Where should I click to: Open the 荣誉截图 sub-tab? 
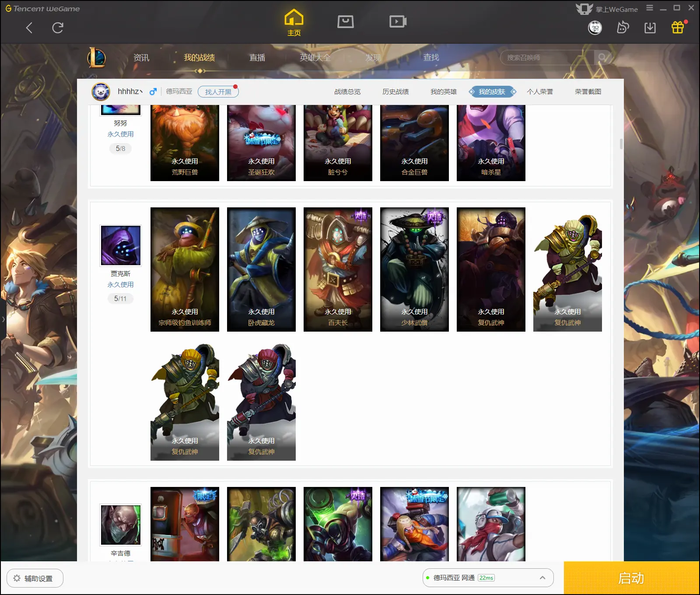pos(588,91)
